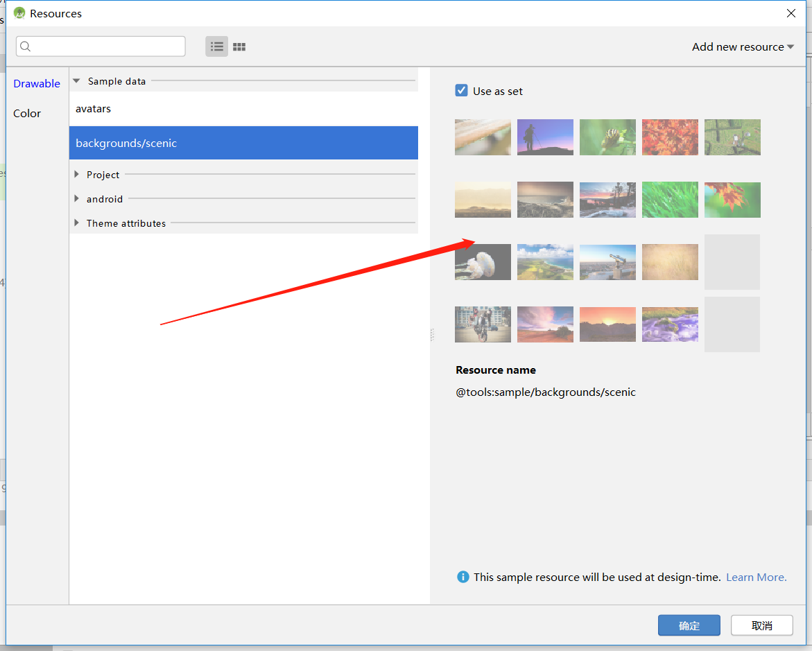Click the Android Studio Resources window icon
This screenshot has height=651, width=812.
pyautogui.click(x=19, y=13)
